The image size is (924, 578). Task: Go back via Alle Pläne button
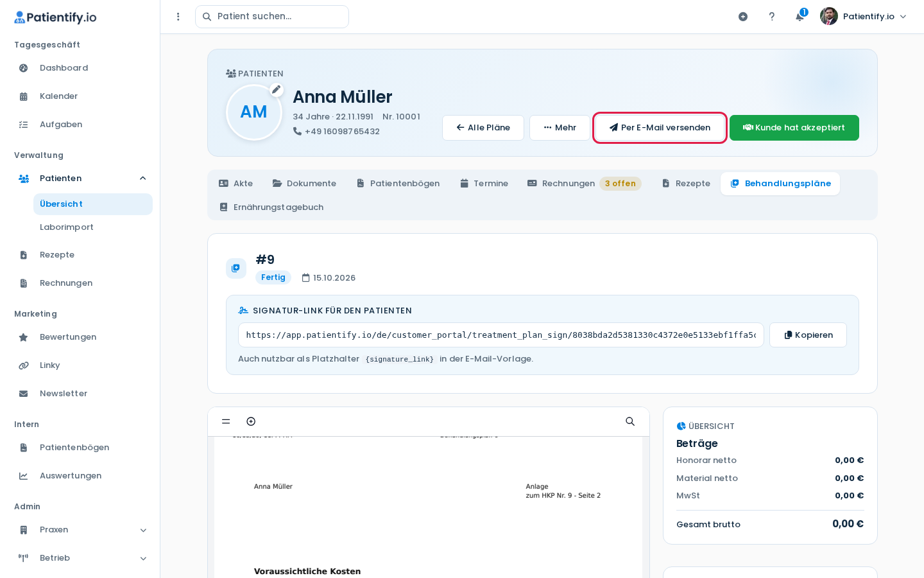(483, 128)
